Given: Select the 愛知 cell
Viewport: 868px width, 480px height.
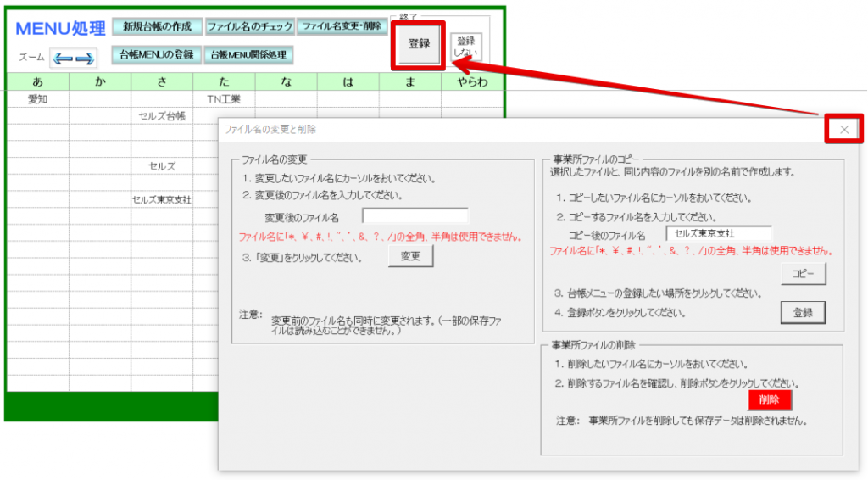Looking at the screenshot, I should [37, 99].
